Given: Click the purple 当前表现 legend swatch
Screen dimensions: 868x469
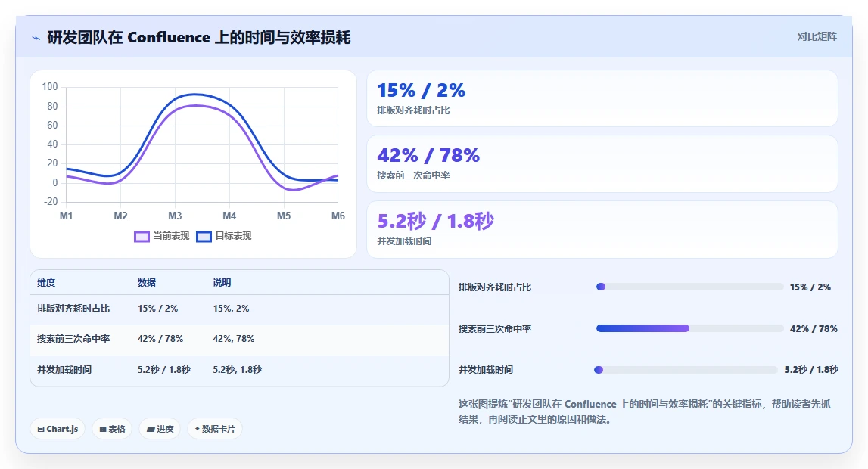Looking at the screenshot, I should (x=142, y=237).
